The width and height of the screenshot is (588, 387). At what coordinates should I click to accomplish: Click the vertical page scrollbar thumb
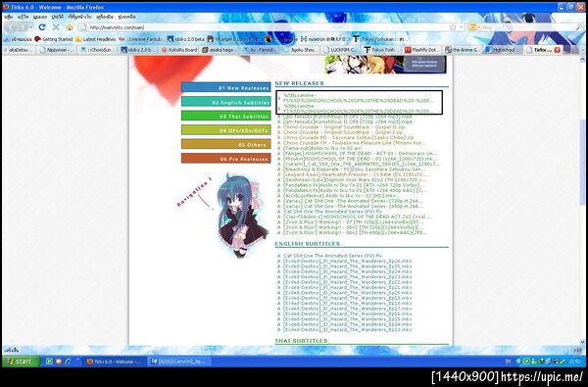(x=582, y=162)
